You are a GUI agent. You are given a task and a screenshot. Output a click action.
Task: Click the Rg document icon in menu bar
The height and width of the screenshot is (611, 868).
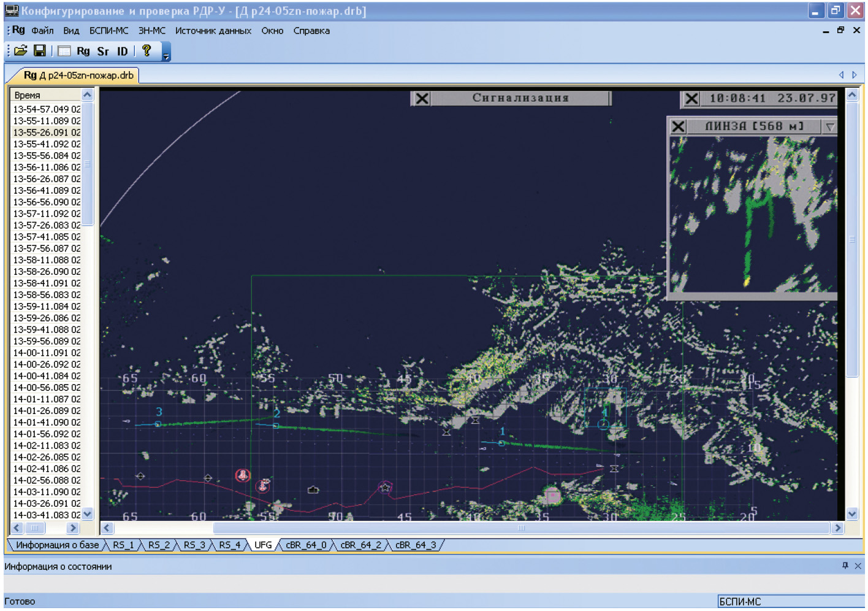pyautogui.click(x=18, y=30)
